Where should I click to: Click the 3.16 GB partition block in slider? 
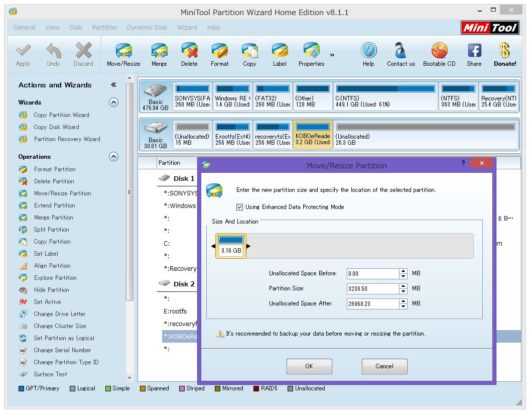click(231, 246)
